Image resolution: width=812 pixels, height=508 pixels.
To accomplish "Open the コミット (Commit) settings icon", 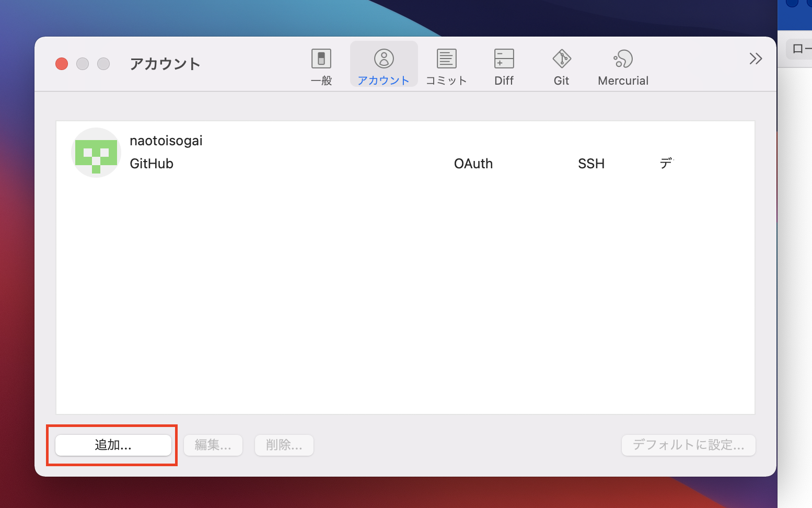I will (446, 64).
